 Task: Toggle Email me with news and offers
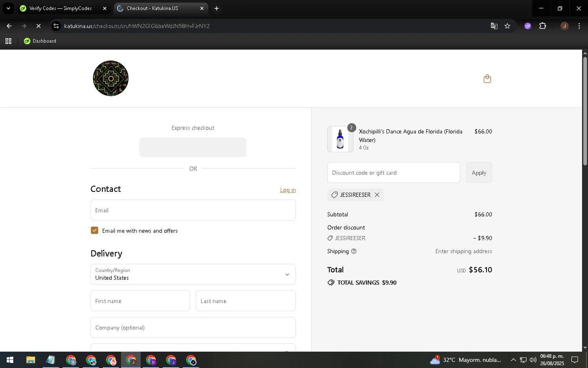point(94,231)
